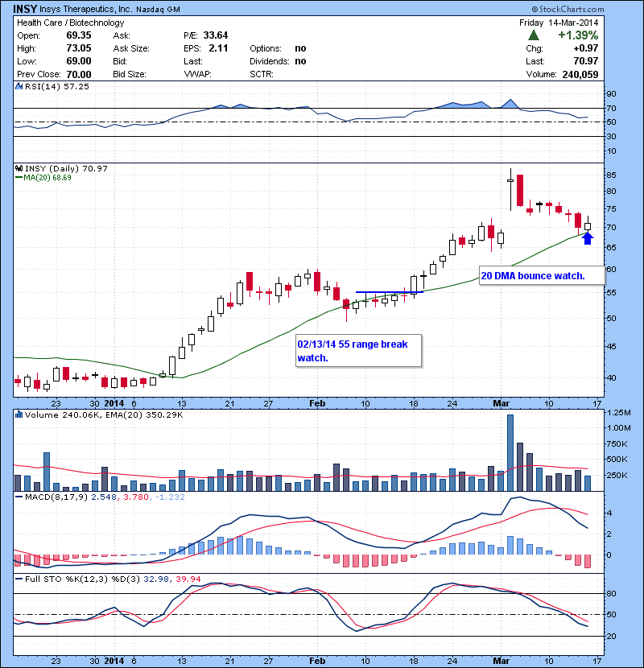Click the Dividends: no field
644x668 pixels.
tap(278, 61)
